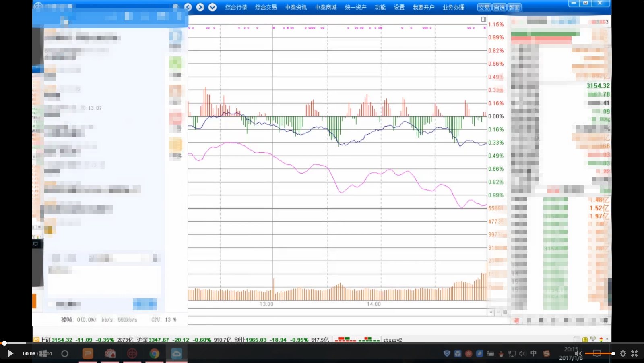
Task: Click the blue send button in chat window
Action: (x=145, y=304)
